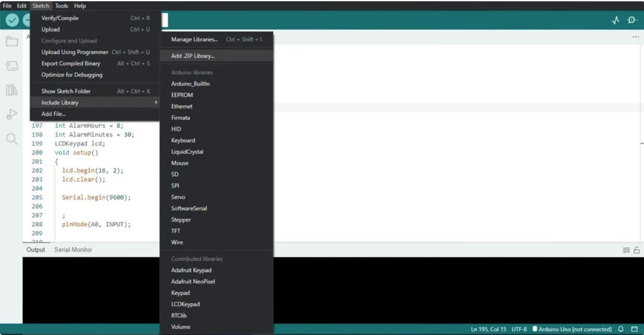644x335 pixels.
Task: Include the Arduino_BuiltIn library
Action: [216, 84]
